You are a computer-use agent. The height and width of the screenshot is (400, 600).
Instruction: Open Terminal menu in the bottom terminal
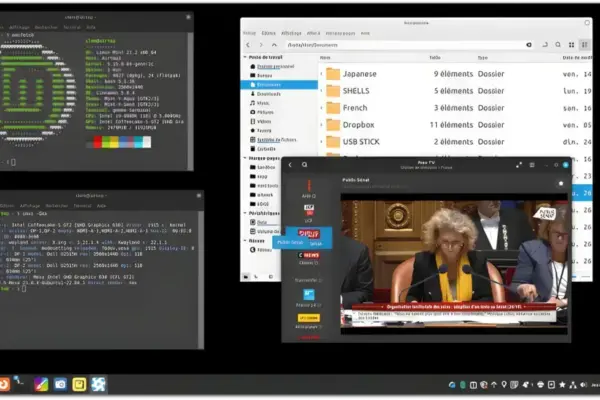tap(82, 206)
